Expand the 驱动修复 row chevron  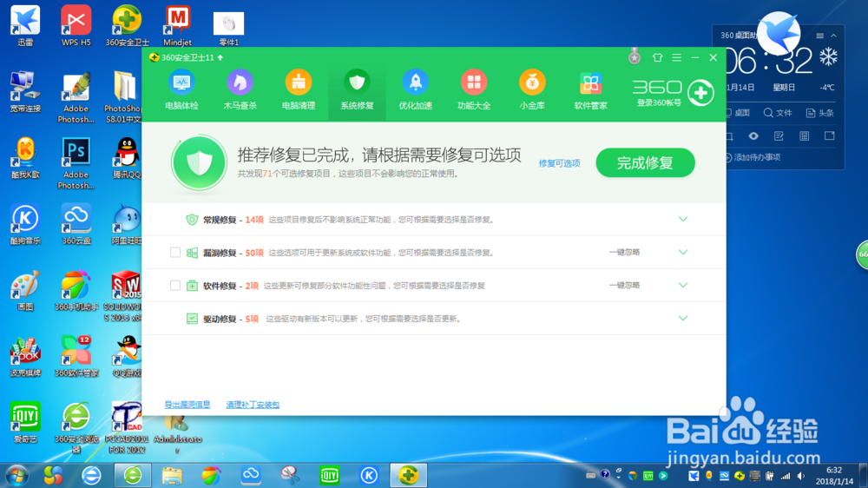pos(683,319)
